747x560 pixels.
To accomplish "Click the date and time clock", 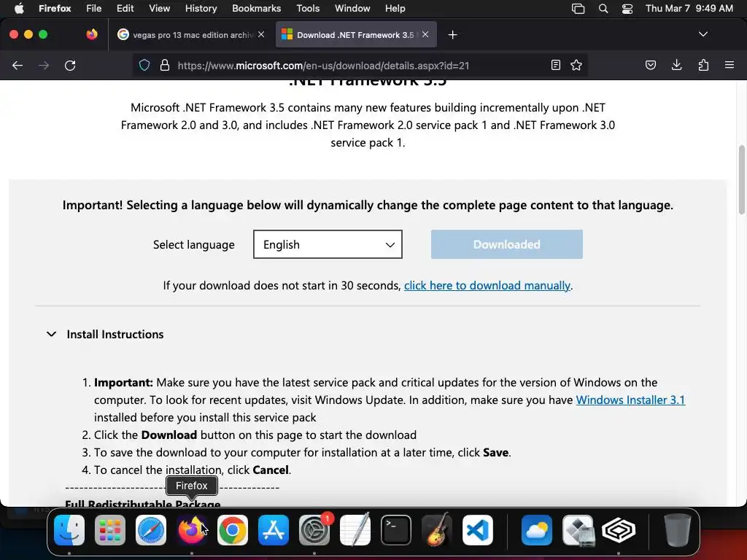I will [x=689, y=9].
